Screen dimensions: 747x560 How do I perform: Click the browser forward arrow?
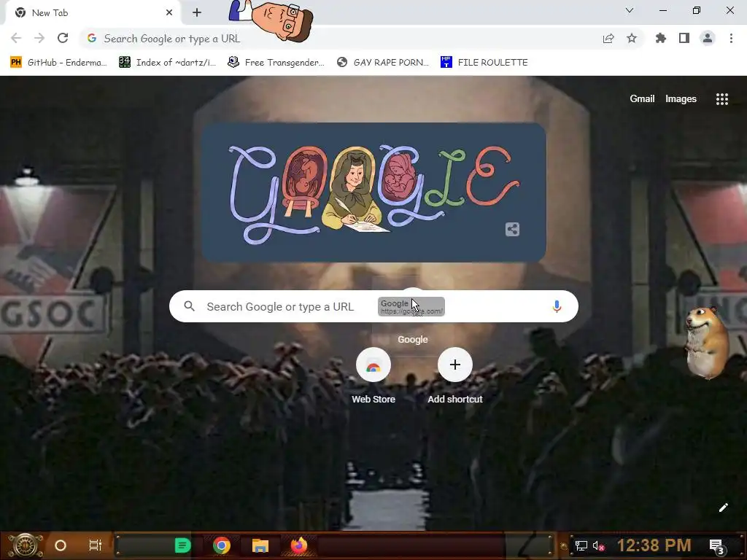coord(39,39)
